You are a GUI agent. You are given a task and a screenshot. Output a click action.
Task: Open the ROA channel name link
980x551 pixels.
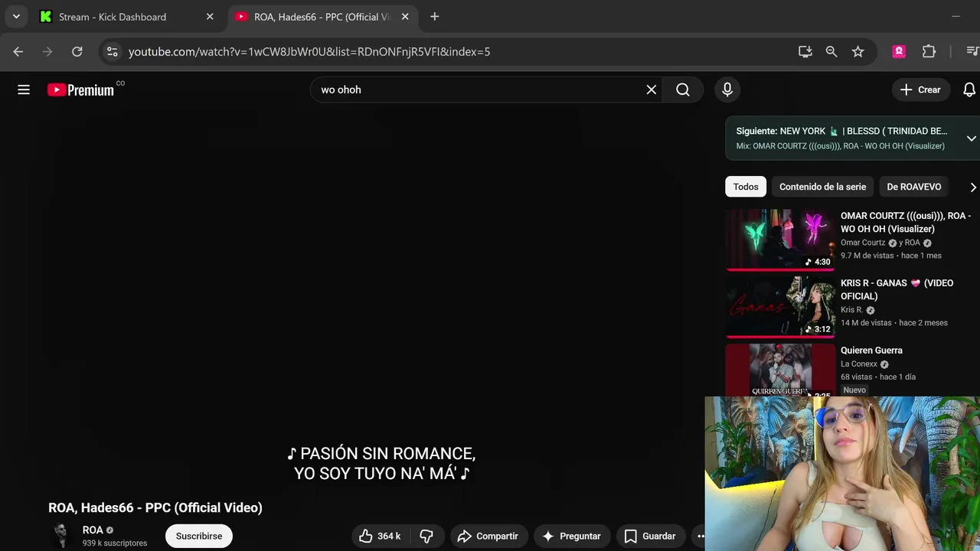[x=93, y=530]
